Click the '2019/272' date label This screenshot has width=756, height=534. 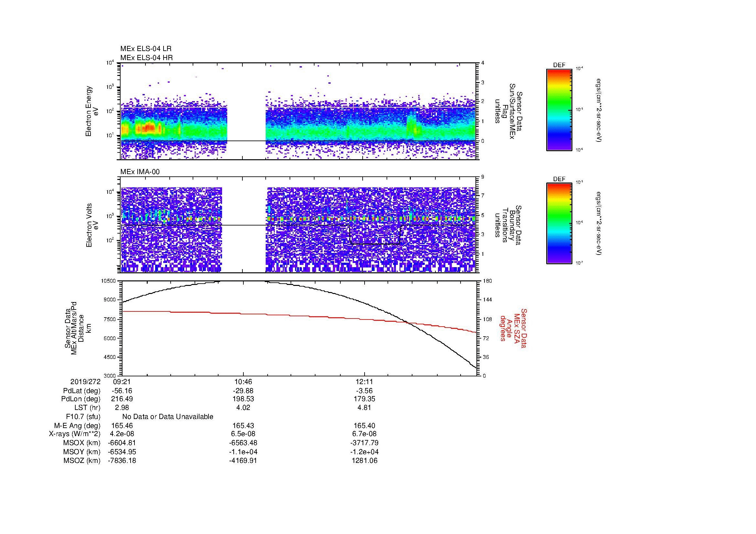(85, 382)
